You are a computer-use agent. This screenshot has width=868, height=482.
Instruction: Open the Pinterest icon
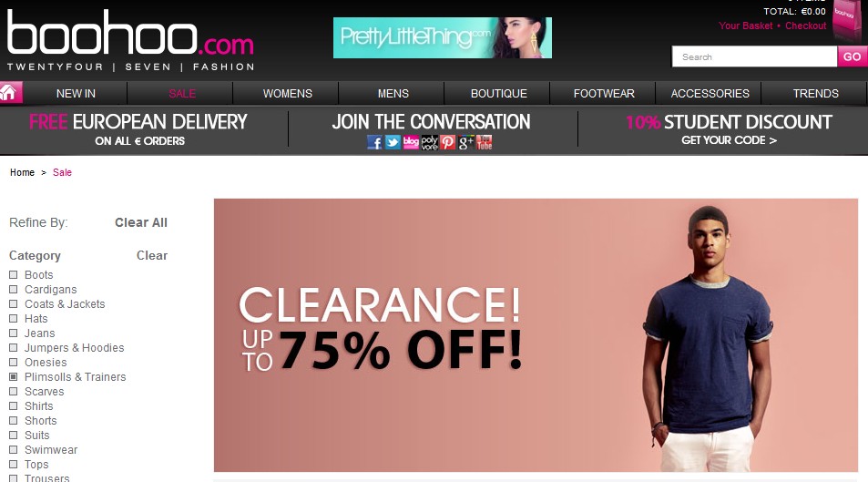(x=448, y=142)
